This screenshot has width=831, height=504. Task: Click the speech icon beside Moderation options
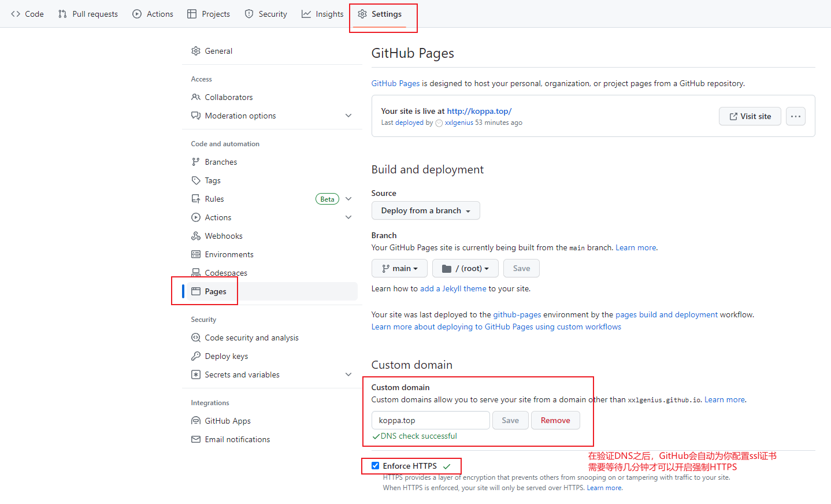(196, 116)
